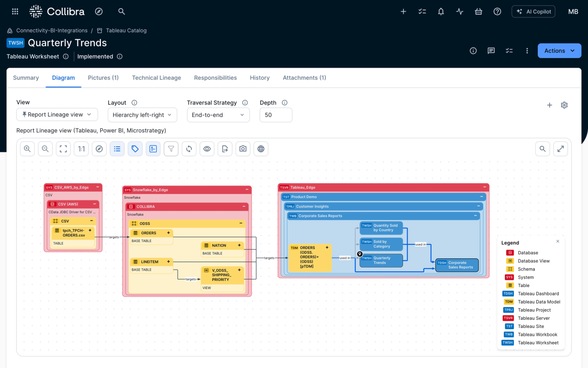Screen dimensions: 588x368
Task: Click the Actions button
Action: [559, 51]
